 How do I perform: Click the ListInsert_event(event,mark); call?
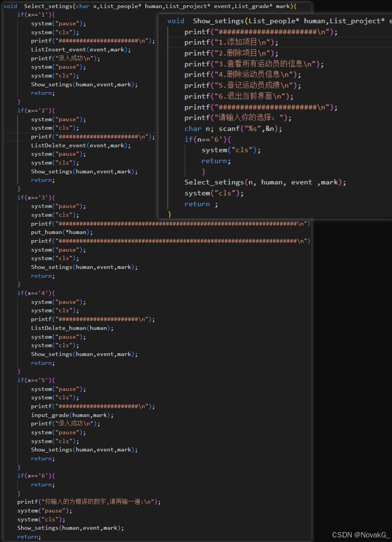pyautogui.click(x=81, y=49)
